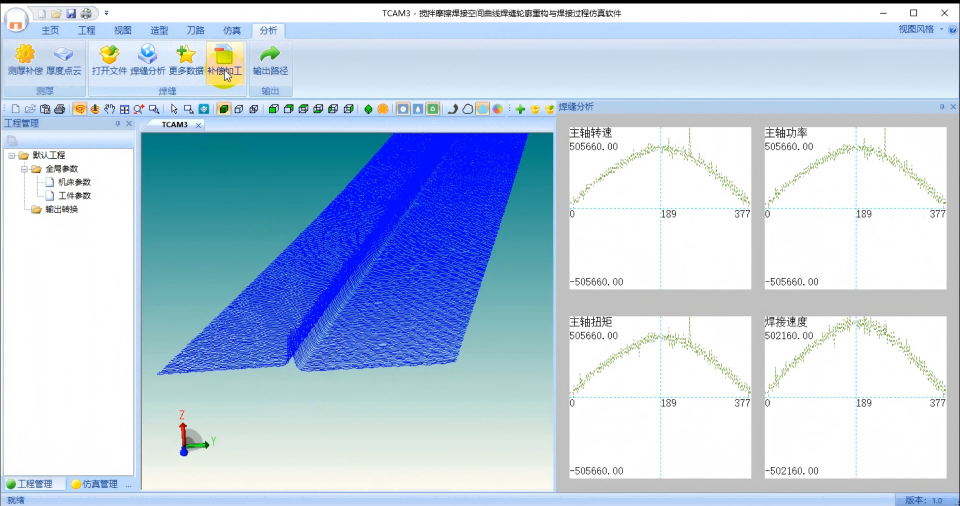Click the 主轴扭矩 chart
Viewport: 960px width, 506px height.
click(x=660, y=397)
